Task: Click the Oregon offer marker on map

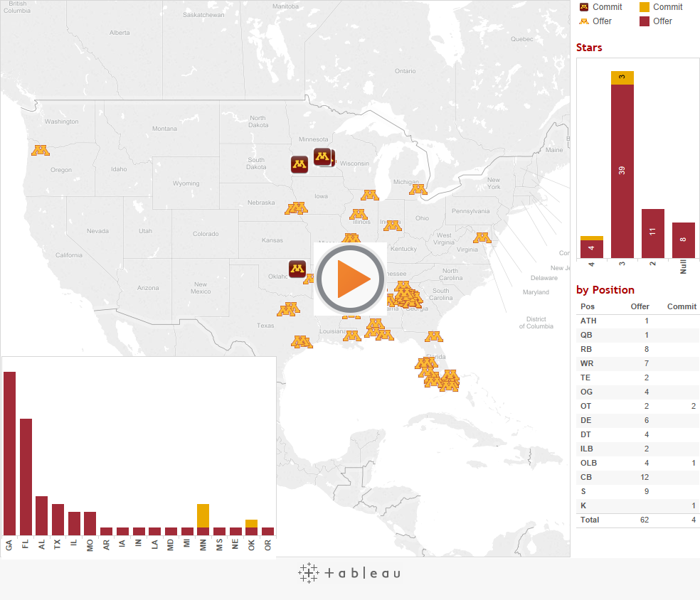Action: (x=41, y=150)
